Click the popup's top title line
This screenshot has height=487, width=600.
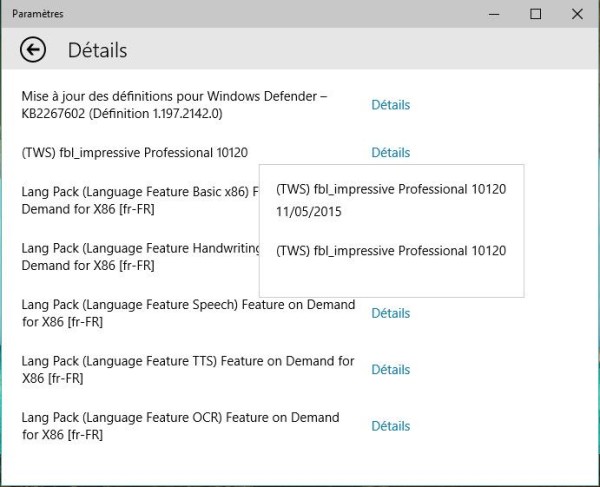coord(391,189)
